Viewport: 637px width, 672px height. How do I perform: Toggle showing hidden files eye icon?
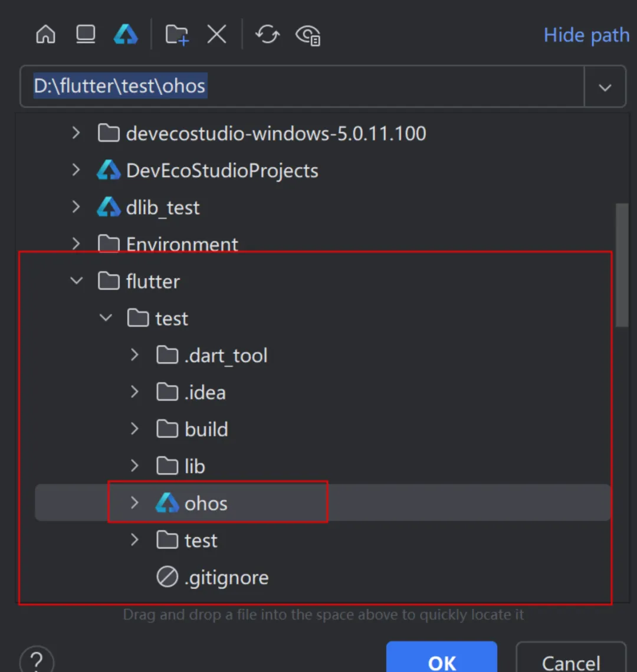coord(308,35)
